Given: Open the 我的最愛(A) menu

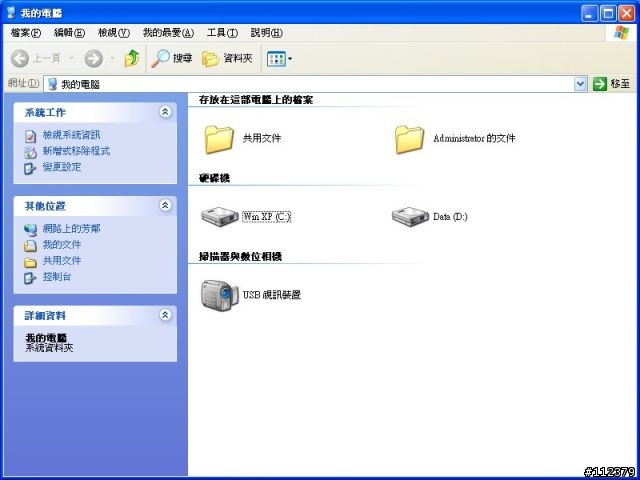Looking at the screenshot, I should point(168,33).
